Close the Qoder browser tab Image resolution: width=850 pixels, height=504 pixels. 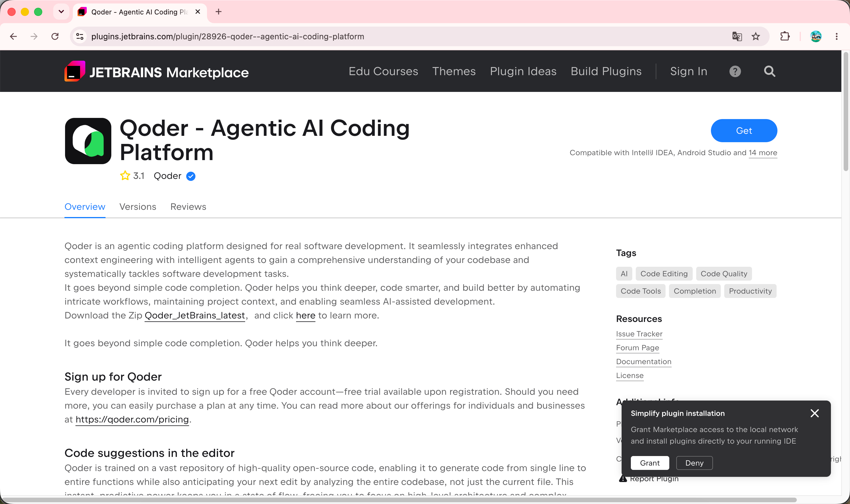tap(198, 12)
